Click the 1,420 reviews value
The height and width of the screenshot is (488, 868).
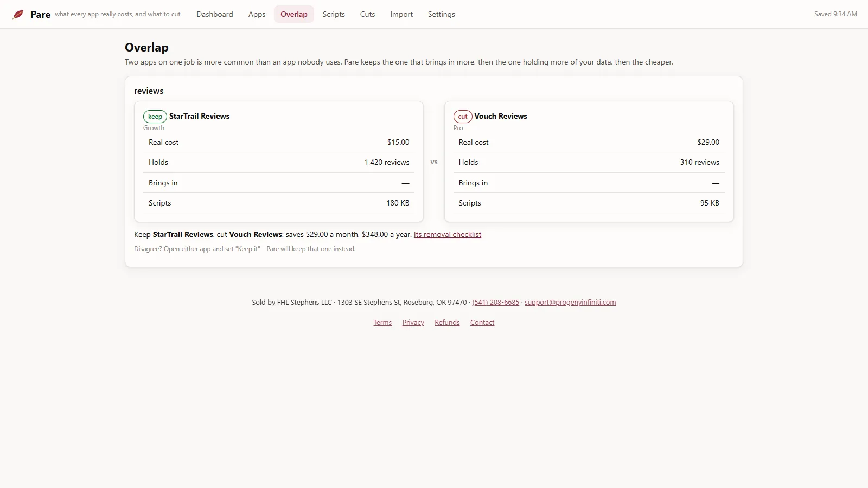tap(387, 162)
